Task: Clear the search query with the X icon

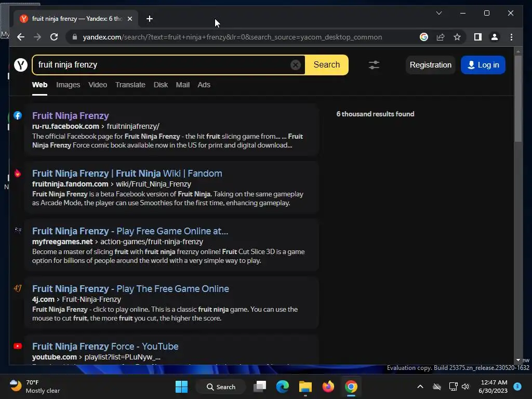Action: [x=296, y=65]
